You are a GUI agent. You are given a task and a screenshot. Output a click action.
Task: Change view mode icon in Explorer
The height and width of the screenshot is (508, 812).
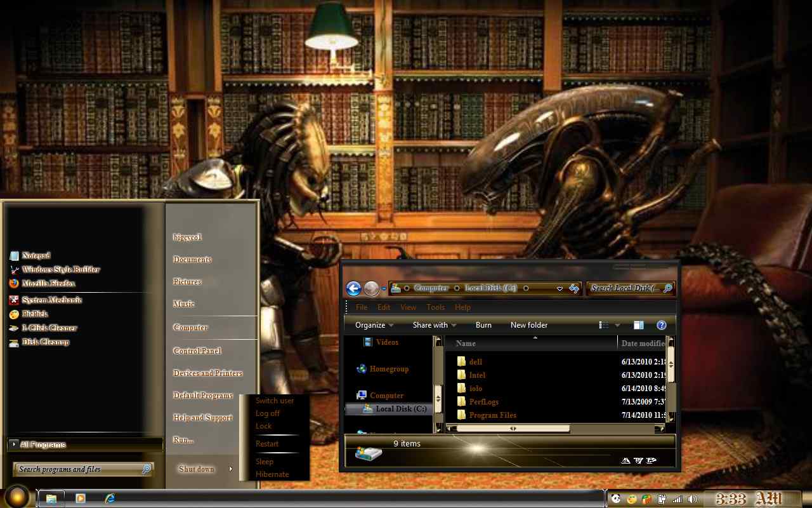pyautogui.click(x=604, y=325)
